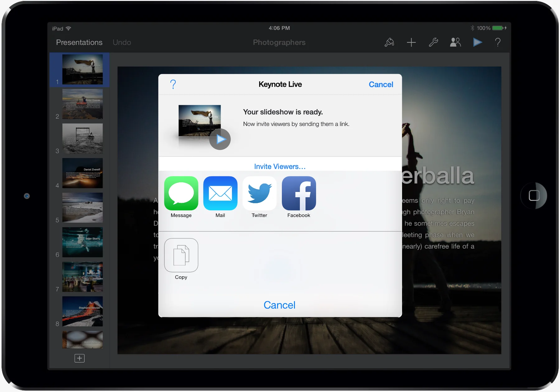Tap Undo in the top bar
This screenshot has width=560, height=392.
(x=122, y=42)
